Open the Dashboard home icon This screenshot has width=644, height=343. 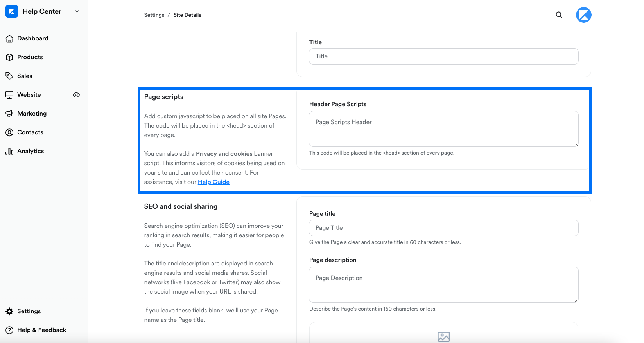click(9, 38)
